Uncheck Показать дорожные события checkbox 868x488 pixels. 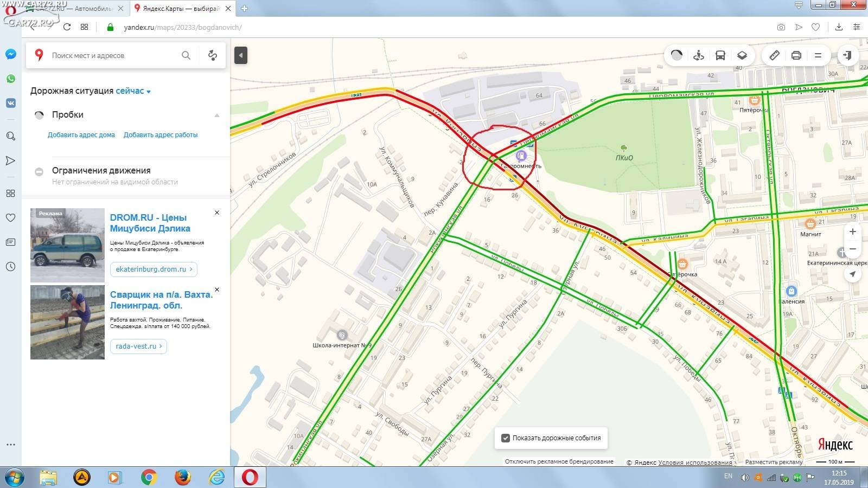click(x=506, y=438)
